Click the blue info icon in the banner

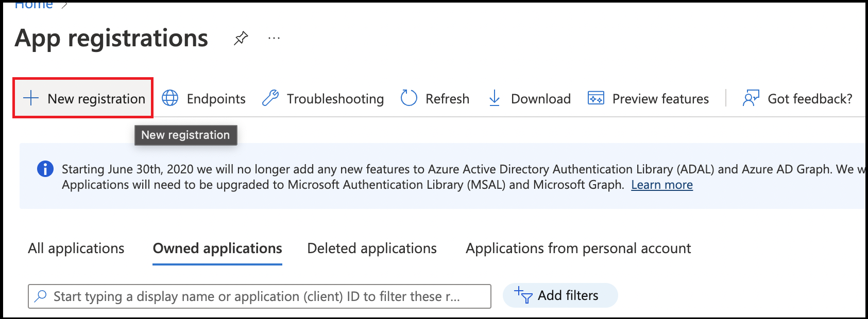[45, 169]
